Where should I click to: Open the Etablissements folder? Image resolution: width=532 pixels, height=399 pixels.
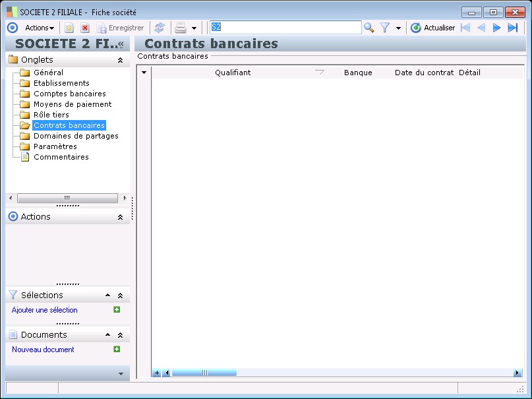tap(61, 83)
